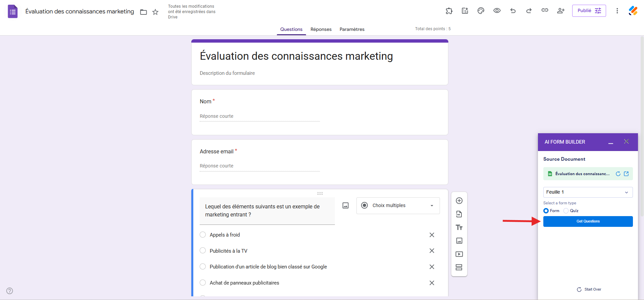Click the 'Total des points : 5' text
The width and height of the screenshot is (644, 300).
click(433, 29)
